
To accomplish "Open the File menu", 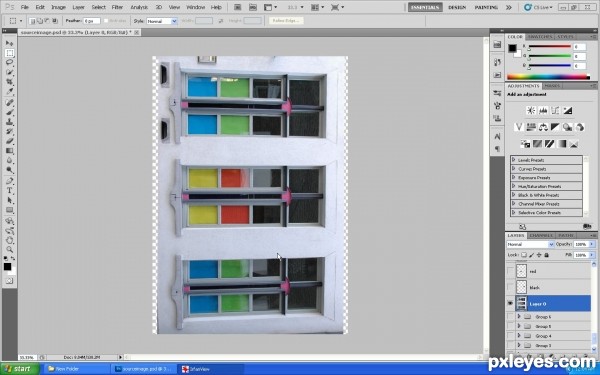I will (24, 7).
